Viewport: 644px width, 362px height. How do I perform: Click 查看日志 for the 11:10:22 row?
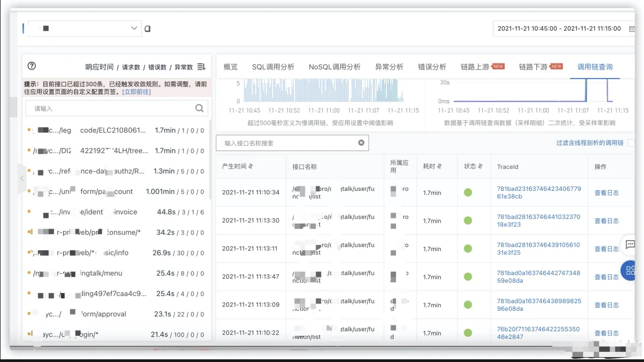click(x=606, y=333)
